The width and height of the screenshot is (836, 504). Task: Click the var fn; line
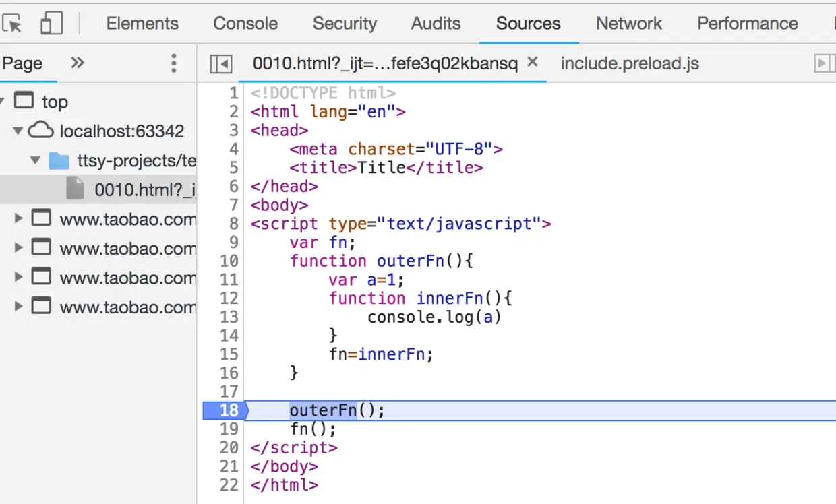tap(323, 242)
